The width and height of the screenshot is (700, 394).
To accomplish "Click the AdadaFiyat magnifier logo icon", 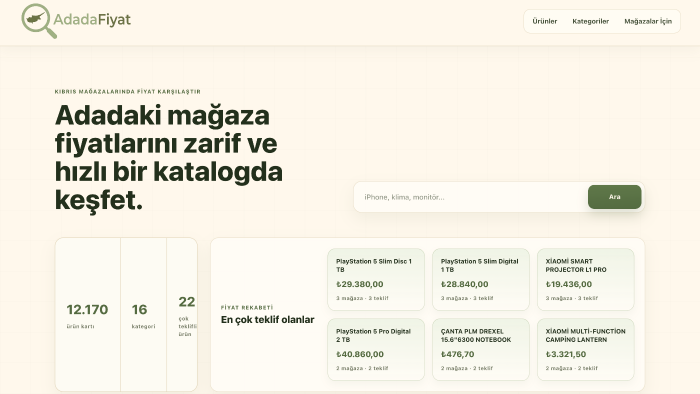I will pos(39,21).
